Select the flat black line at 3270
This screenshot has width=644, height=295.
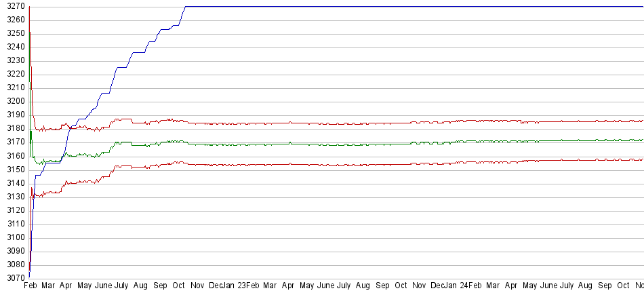coord(407,7)
